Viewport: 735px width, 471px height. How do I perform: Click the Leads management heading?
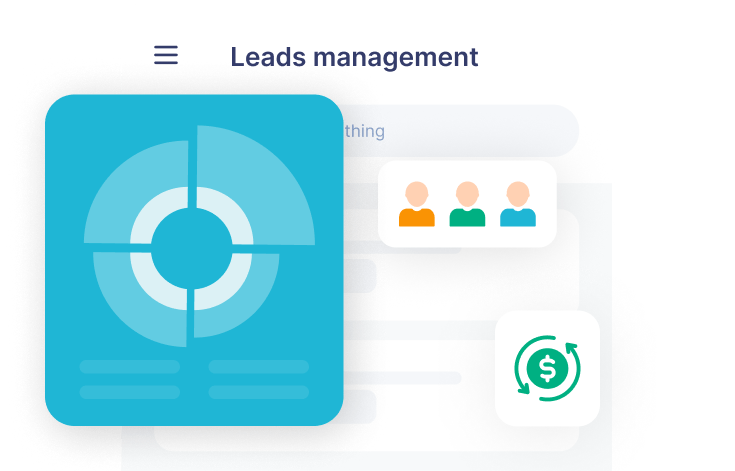pyautogui.click(x=354, y=57)
